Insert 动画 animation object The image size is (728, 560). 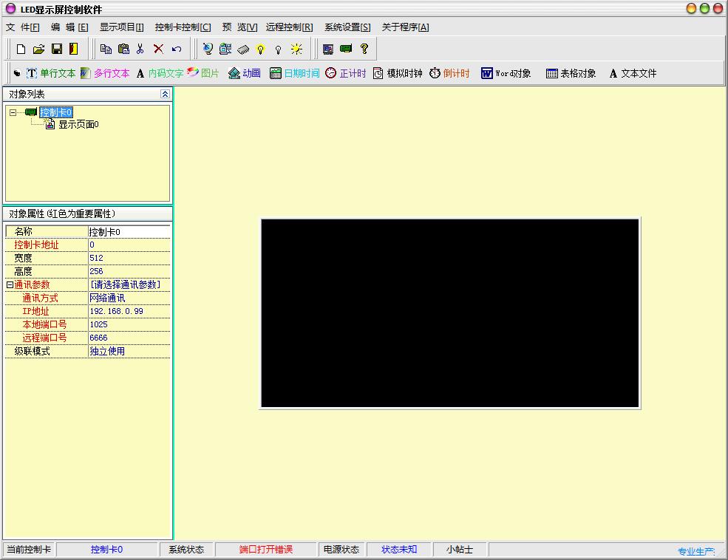(x=245, y=73)
